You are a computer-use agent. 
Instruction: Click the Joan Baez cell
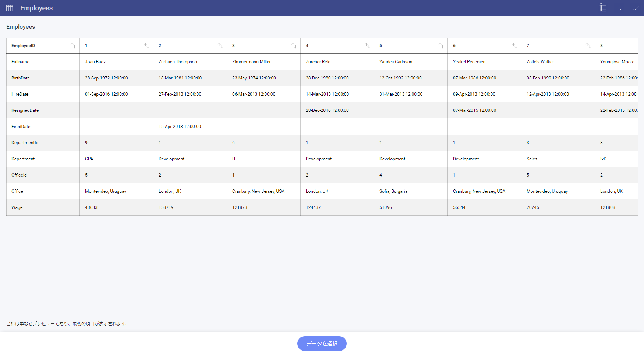point(117,62)
